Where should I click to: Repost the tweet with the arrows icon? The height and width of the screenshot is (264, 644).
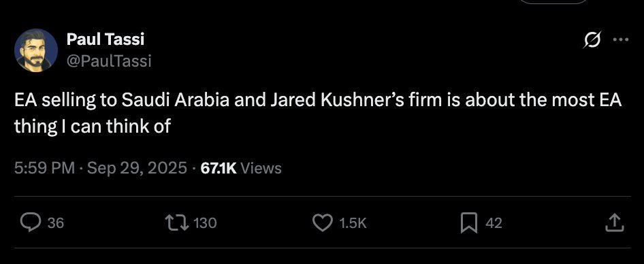pyautogui.click(x=177, y=222)
